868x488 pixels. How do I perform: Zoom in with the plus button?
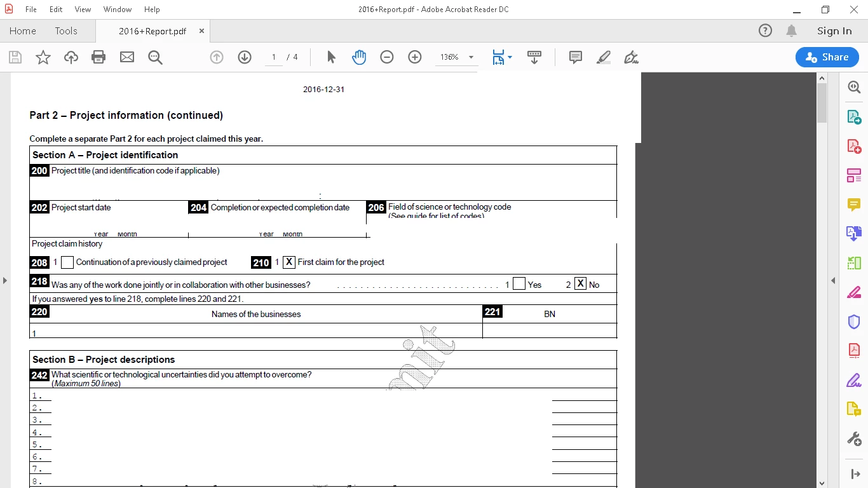[415, 57]
